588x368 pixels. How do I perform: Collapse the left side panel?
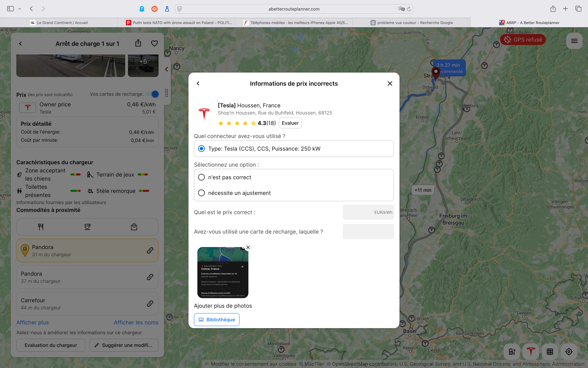click(x=167, y=69)
